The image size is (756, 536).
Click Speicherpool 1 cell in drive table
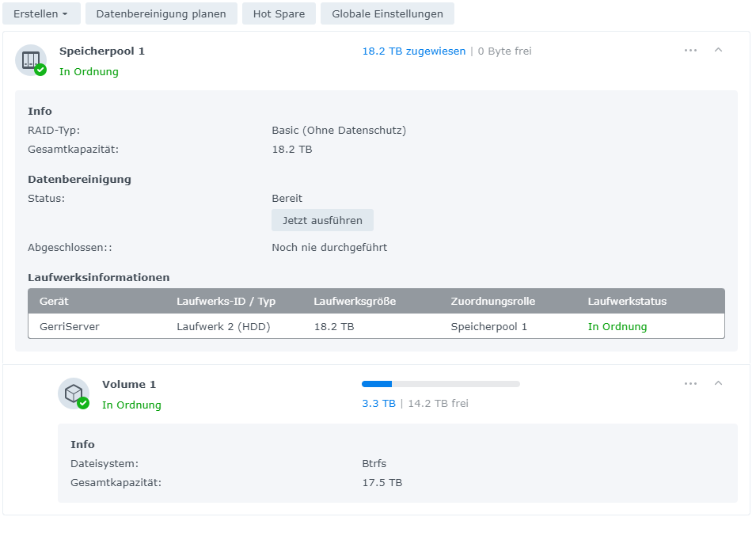pyautogui.click(x=489, y=326)
